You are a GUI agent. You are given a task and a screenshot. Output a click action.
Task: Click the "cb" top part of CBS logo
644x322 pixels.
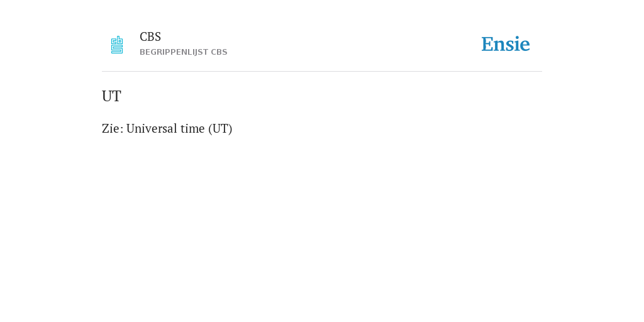coord(117,40)
